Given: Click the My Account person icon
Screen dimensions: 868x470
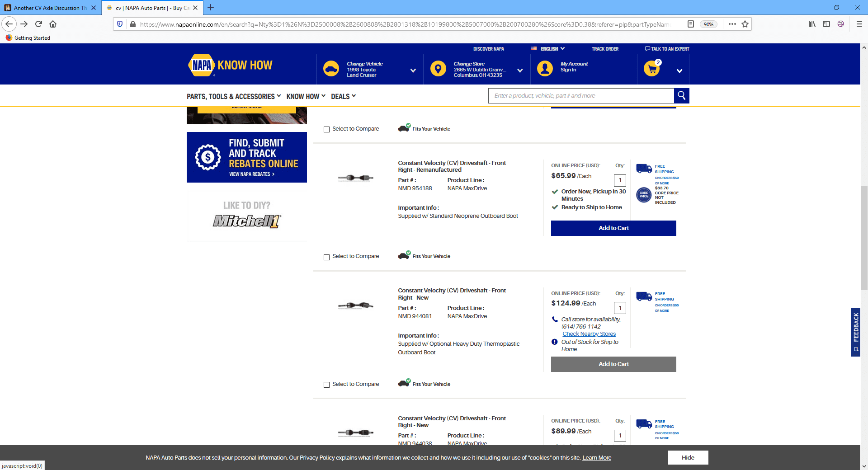Looking at the screenshot, I should (545, 69).
